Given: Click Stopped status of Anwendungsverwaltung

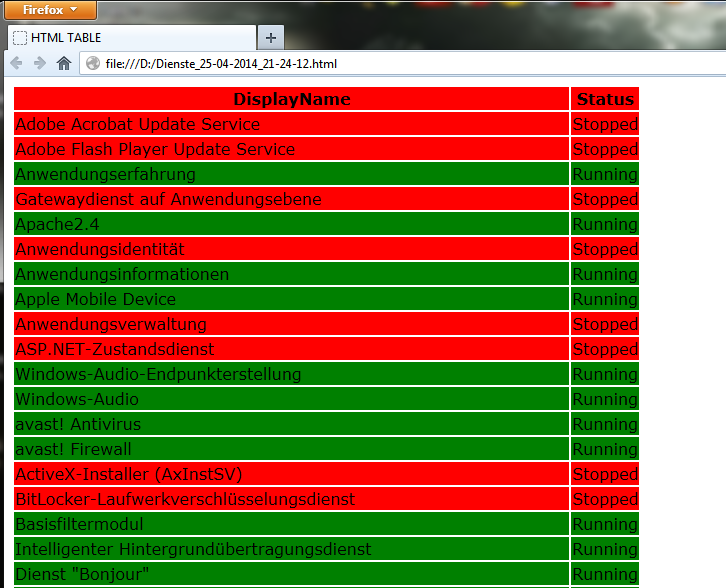Looking at the screenshot, I should click(605, 324).
